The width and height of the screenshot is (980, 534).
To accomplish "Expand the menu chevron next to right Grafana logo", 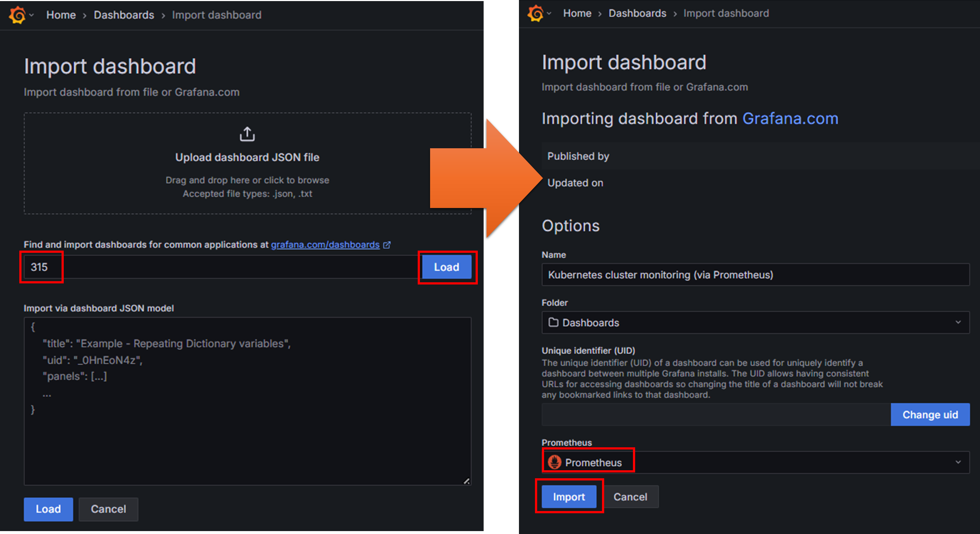I will pyautogui.click(x=549, y=13).
